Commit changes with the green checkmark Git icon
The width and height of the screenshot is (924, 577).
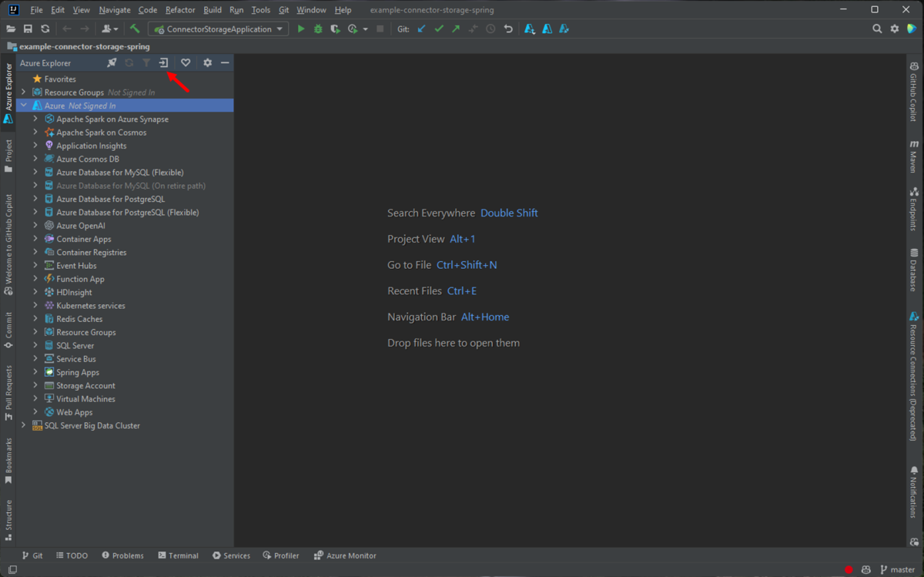[x=439, y=29]
